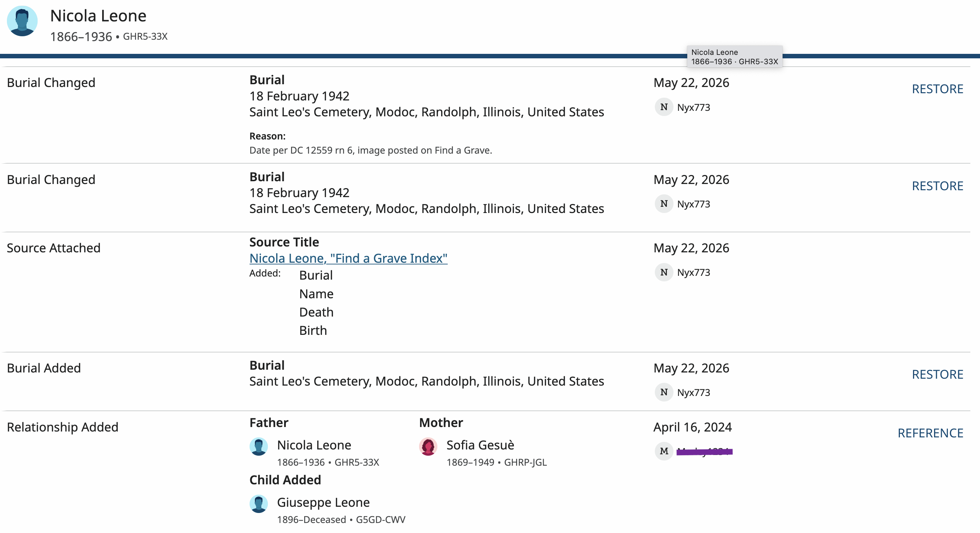Click '18 February 1942' in the first Burial Changed entry
Image resolution: width=980 pixels, height=533 pixels.
[x=299, y=96]
